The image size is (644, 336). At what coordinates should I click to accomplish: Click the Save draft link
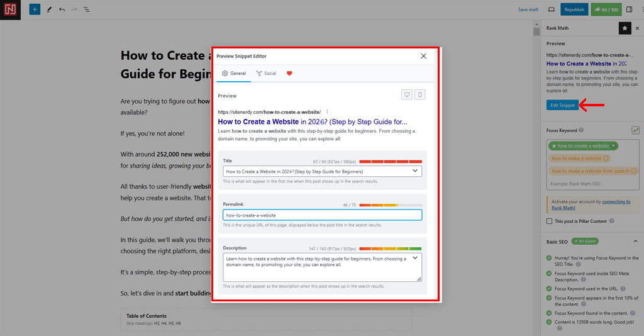tap(528, 9)
